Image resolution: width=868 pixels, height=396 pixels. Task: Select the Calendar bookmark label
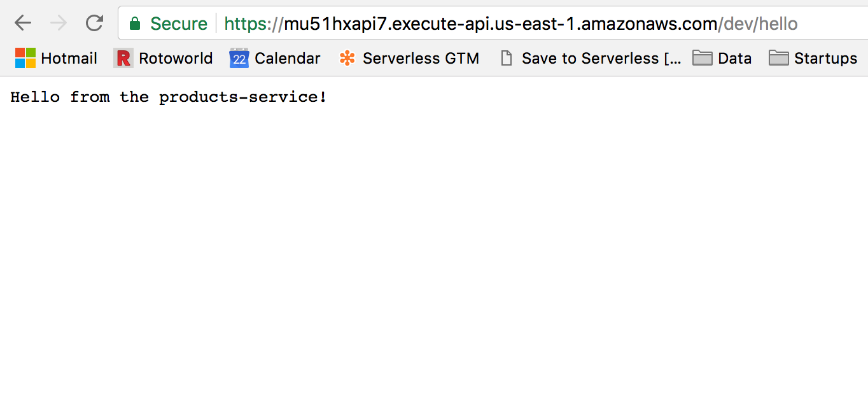pos(287,58)
